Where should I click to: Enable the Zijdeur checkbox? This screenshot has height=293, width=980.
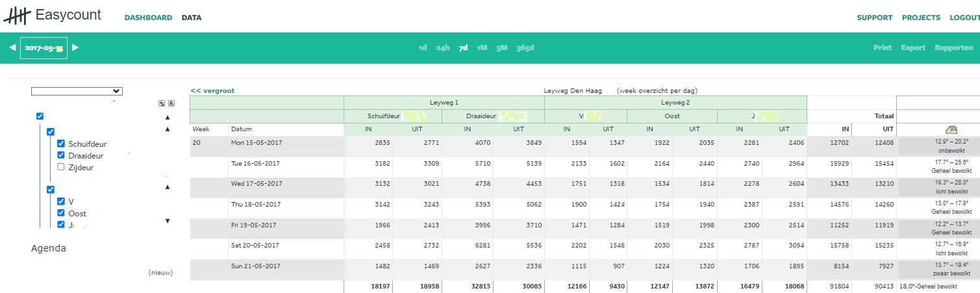point(61,167)
